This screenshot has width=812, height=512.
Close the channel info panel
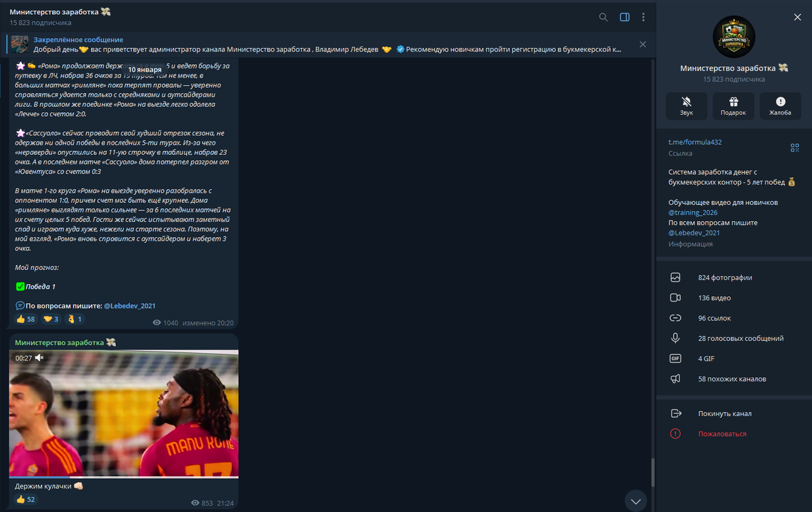click(x=797, y=18)
